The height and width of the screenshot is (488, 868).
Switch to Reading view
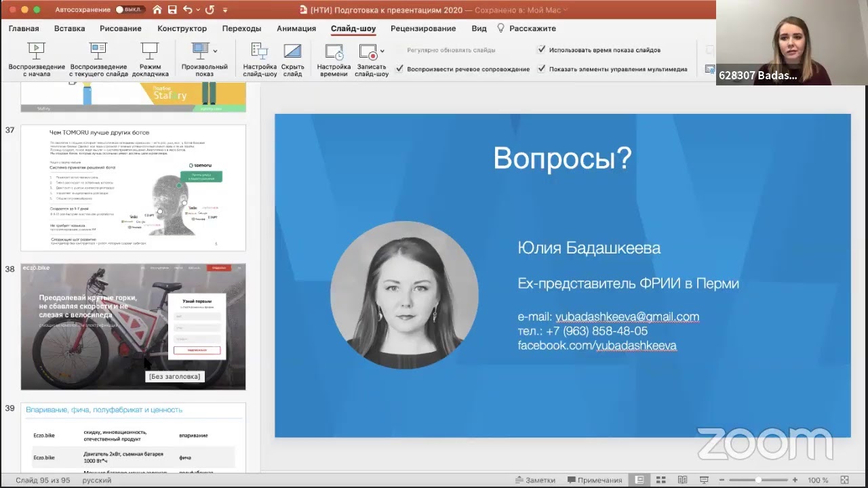pyautogui.click(x=682, y=480)
